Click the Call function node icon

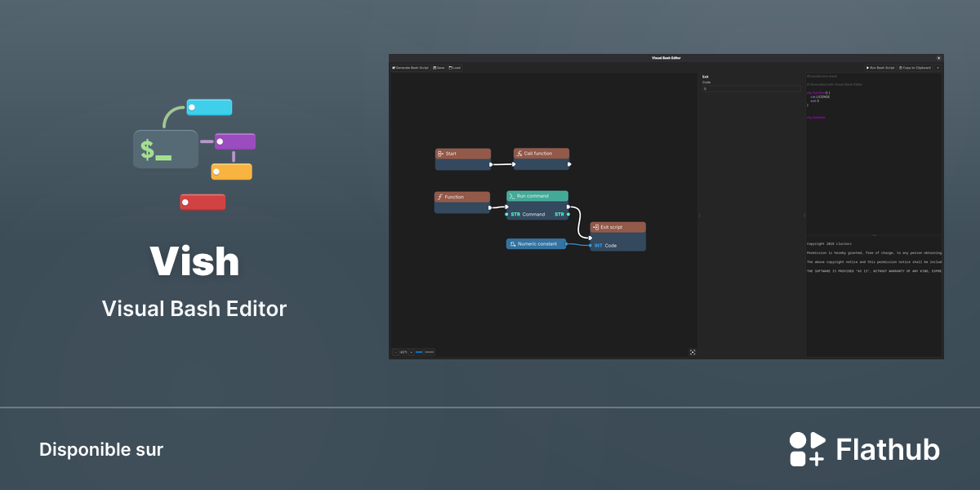click(x=519, y=154)
